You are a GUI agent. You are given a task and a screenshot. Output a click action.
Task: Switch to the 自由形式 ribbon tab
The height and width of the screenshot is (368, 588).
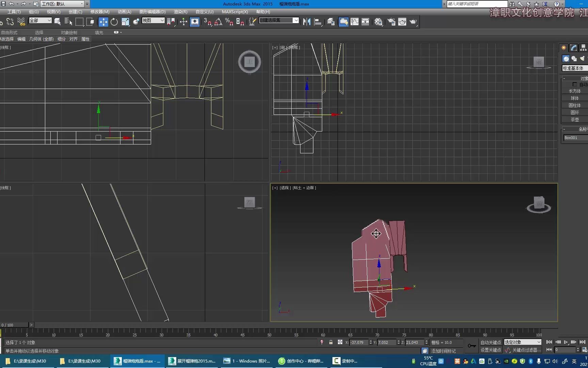click(x=9, y=32)
